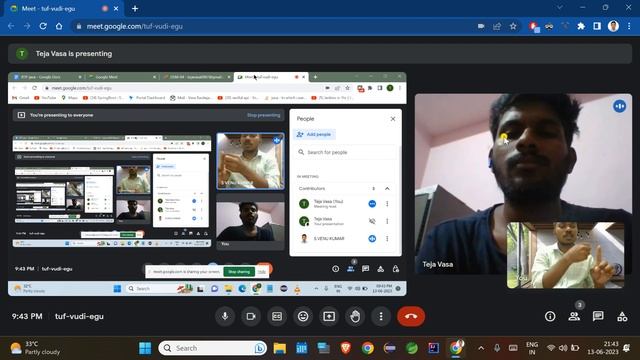
Task: Open the Brave browser taskbar icon
Action: coord(346,348)
